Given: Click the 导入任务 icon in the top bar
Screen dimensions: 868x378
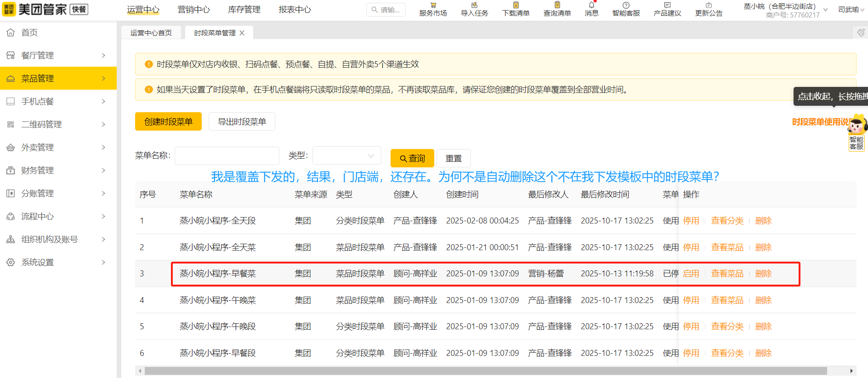Looking at the screenshot, I should pyautogui.click(x=474, y=6).
